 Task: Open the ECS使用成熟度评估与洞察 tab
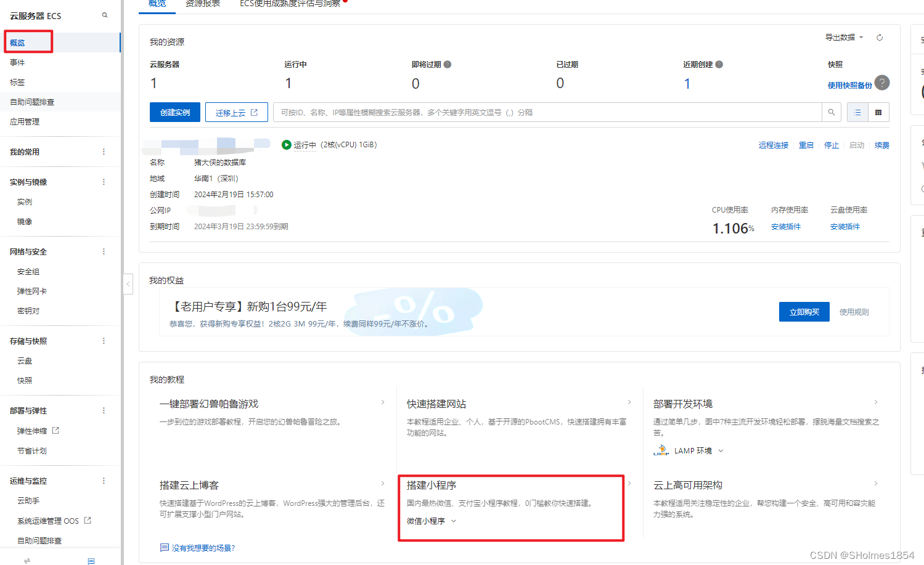pyautogui.click(x=290, y=4)
